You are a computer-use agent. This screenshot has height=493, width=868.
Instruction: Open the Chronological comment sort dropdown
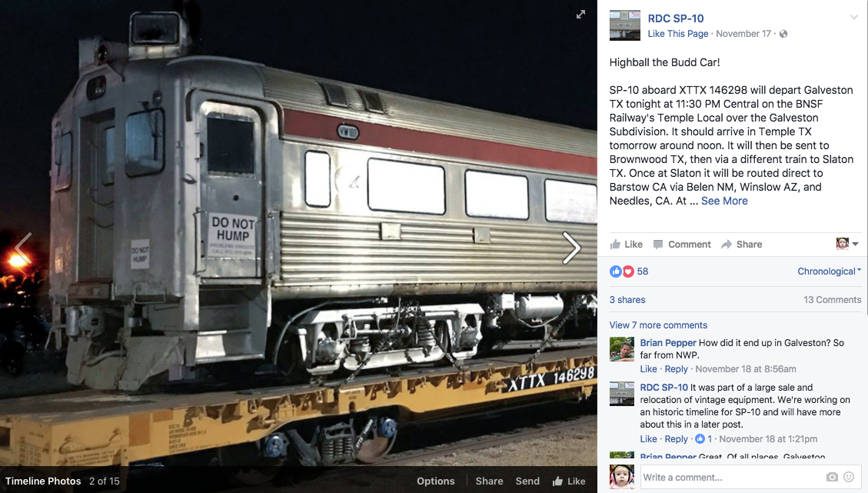point(829,271)
